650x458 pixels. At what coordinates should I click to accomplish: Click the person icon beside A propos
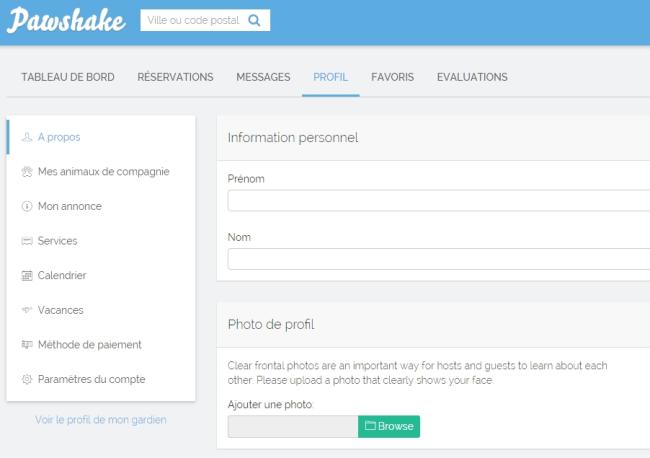pyautogui.click(x=27, y=137)
